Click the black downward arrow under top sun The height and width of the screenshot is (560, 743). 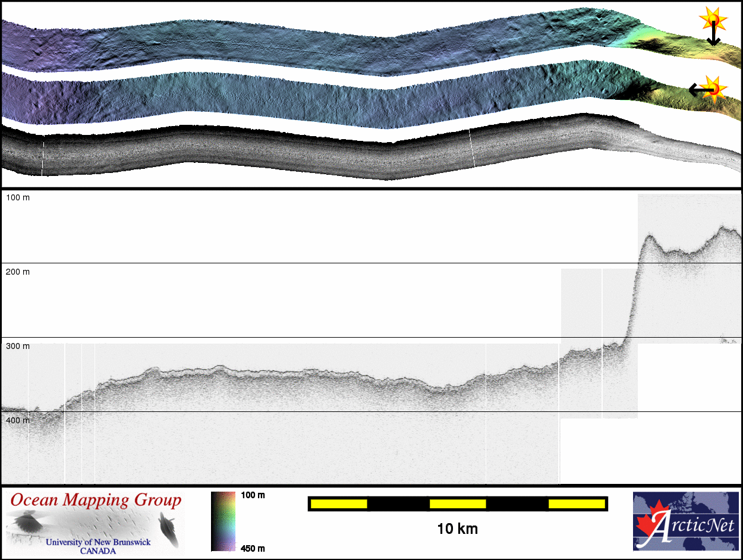pos(713,36)
